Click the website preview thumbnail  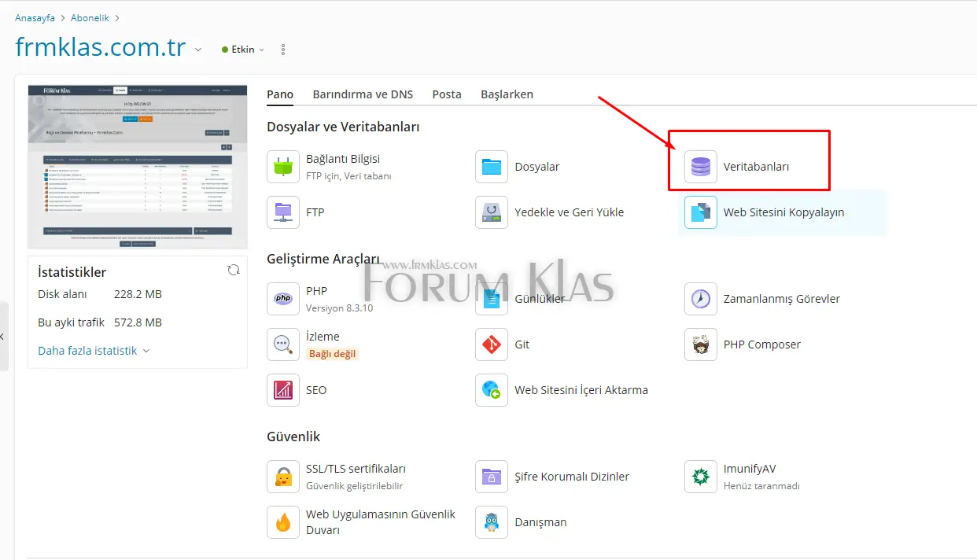click(x=138, y=167)
